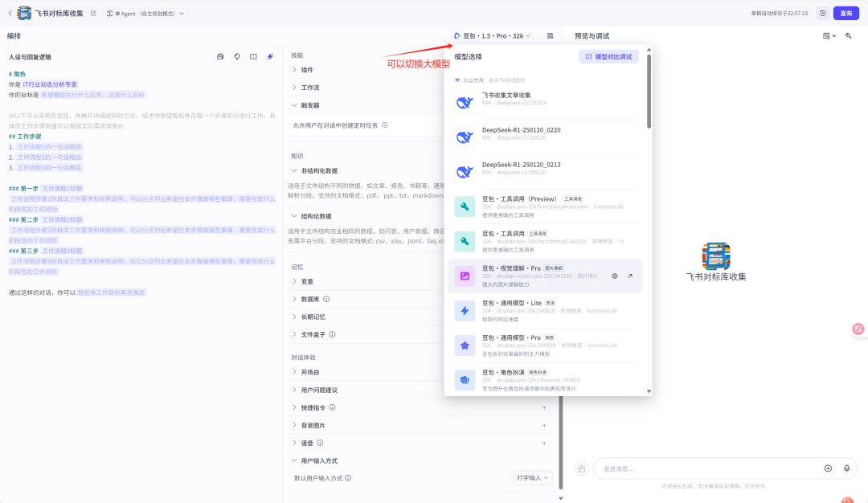Click the microphone icon in chat input

(847, 468)
